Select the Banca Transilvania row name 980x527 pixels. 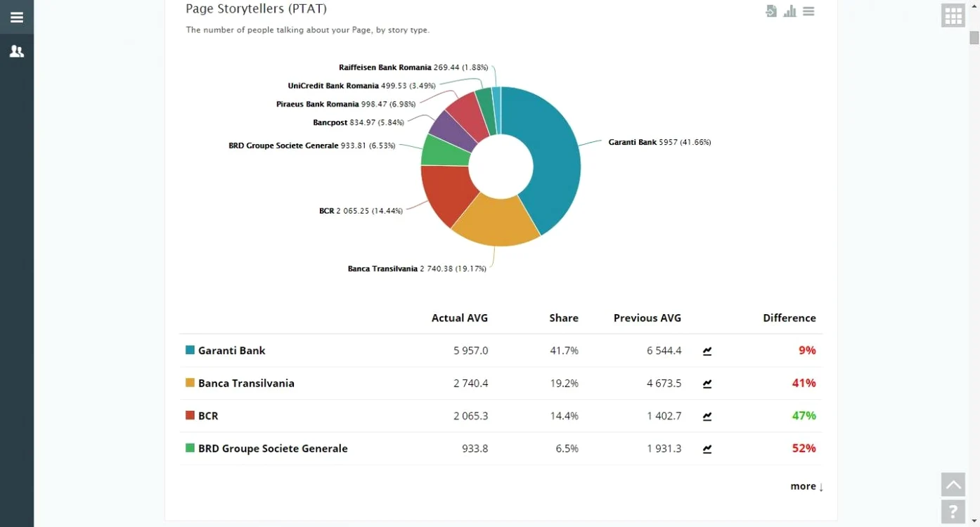tap(246, 383)
